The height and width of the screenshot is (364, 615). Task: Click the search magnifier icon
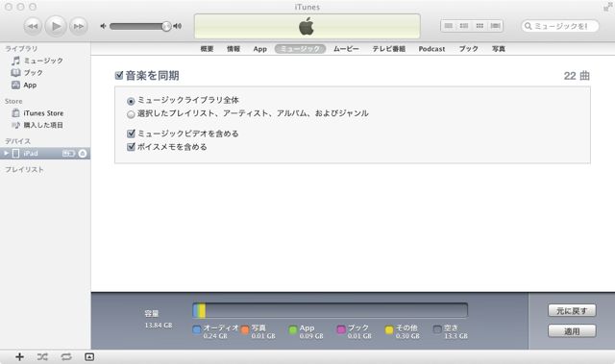click(528, 26)
